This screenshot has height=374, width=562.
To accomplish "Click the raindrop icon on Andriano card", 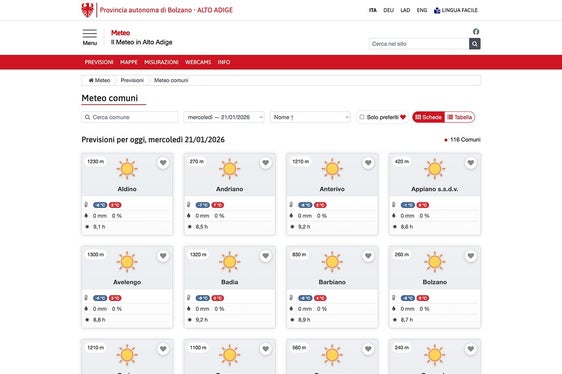I will coord(189,216).
